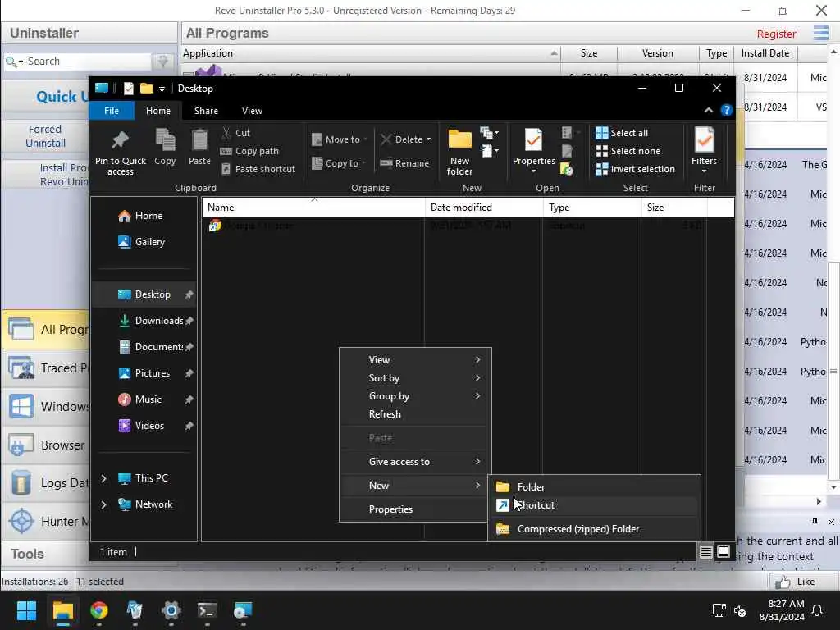Unpin Music pin icon
840x630 pixels.
189,399
